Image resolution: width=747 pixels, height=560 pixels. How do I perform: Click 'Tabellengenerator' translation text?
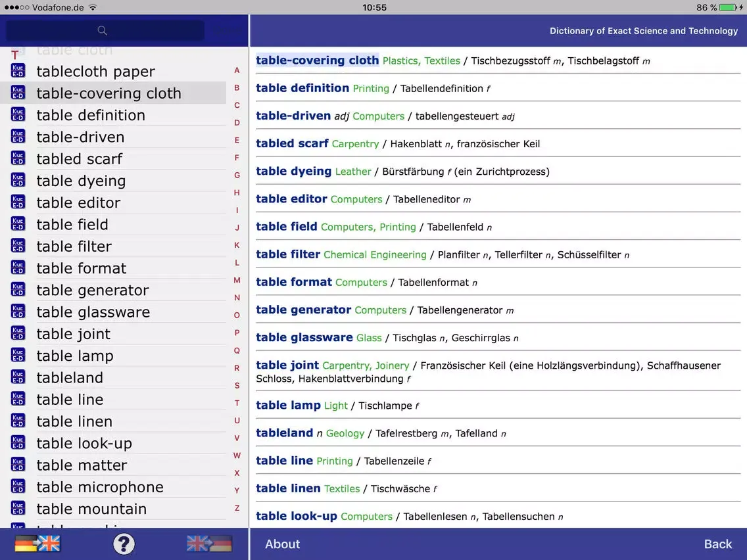pyautogui.click(x=460, y=310)
